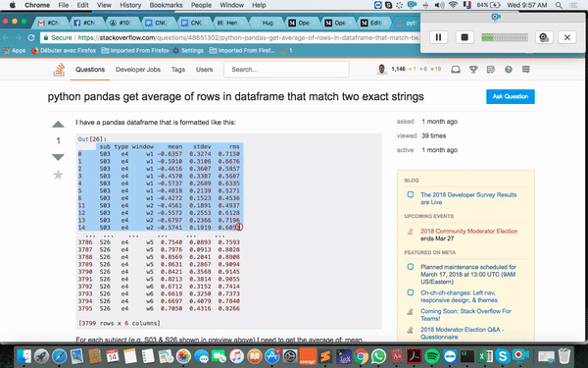The width and height of the screenshot is (588, 368).
Task: Reload the page in Chrome
Action: (31, 37)
